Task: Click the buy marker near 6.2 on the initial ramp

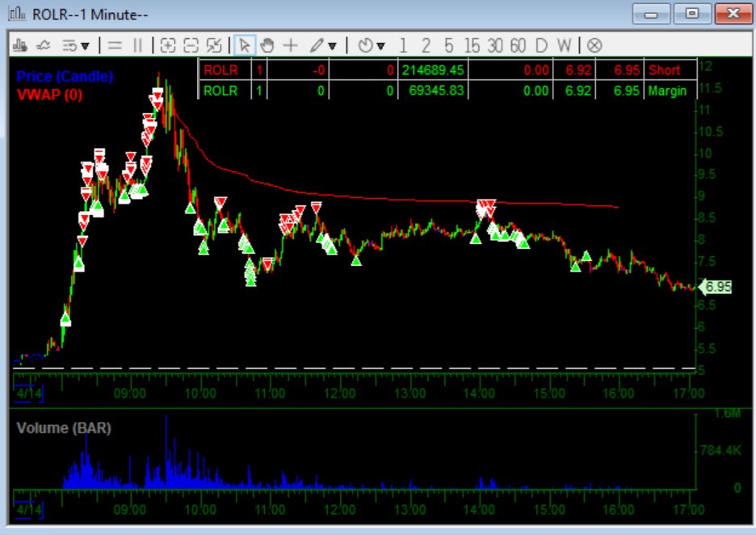Action: (x=65, y=319)
